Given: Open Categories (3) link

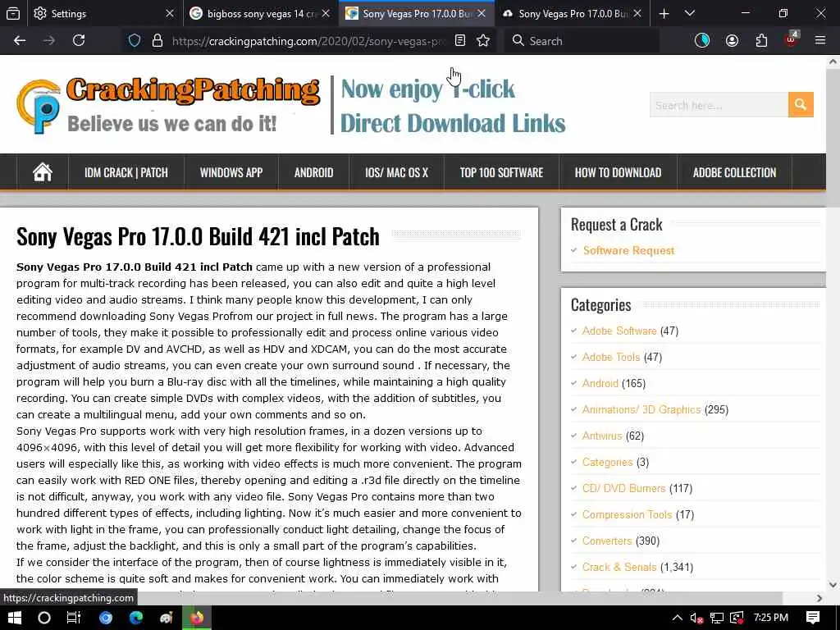Looking at the screenshot, I should (x=608, y=463).
